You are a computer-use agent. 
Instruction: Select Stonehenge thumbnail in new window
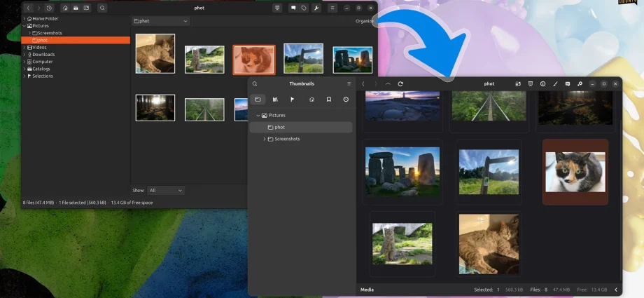coord(402,172)
